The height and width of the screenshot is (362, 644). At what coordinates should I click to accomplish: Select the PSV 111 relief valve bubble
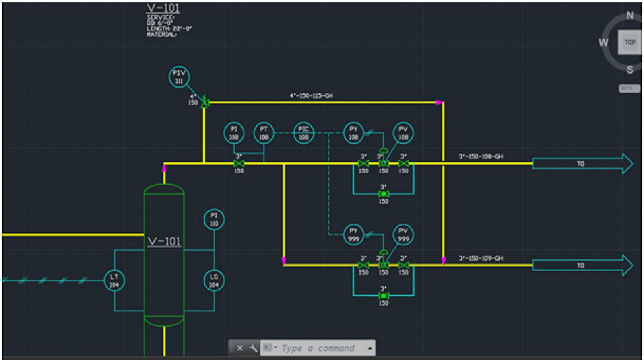click(x=179, y=77)
